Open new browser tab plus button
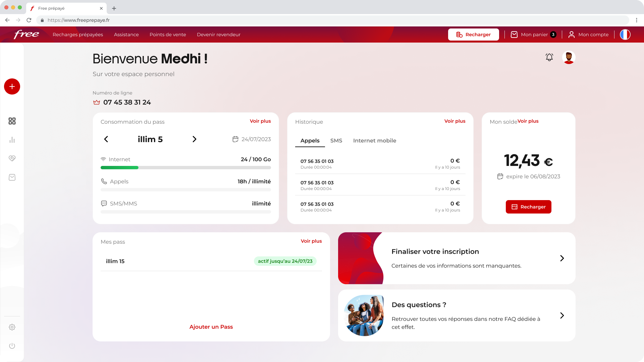This screenshot has height=362, width=644. 114,8
